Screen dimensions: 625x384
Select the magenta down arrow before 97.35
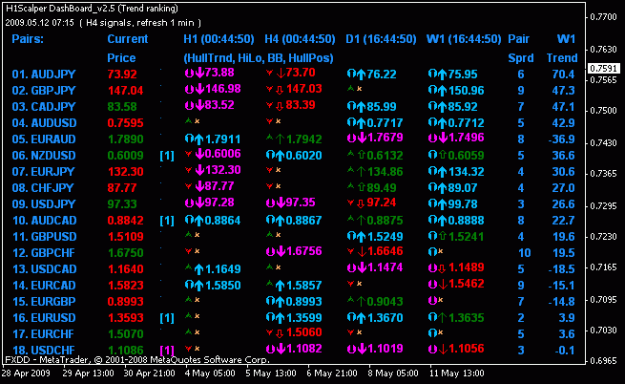(x=281, y=203)
